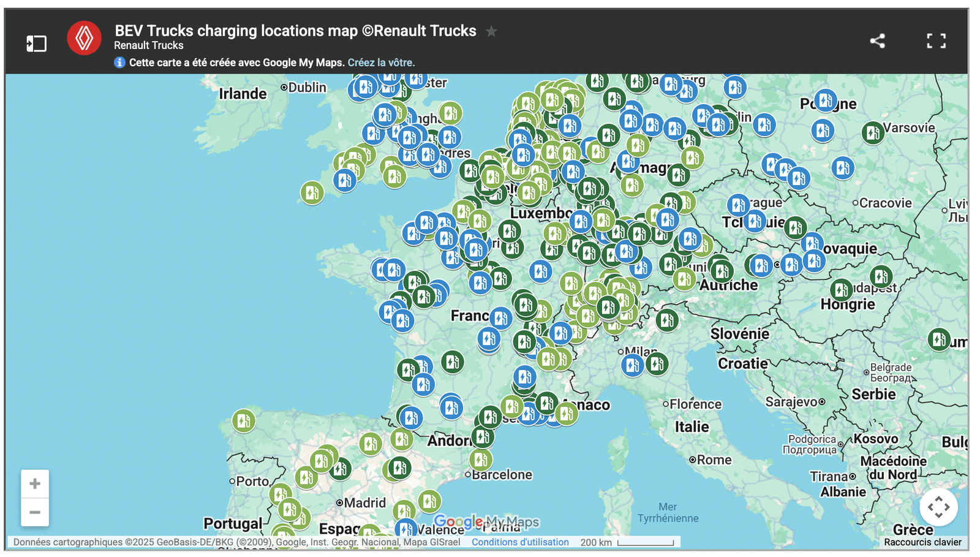Open the map legend side panel
The image size is (980, 557).
pos(36,43)
